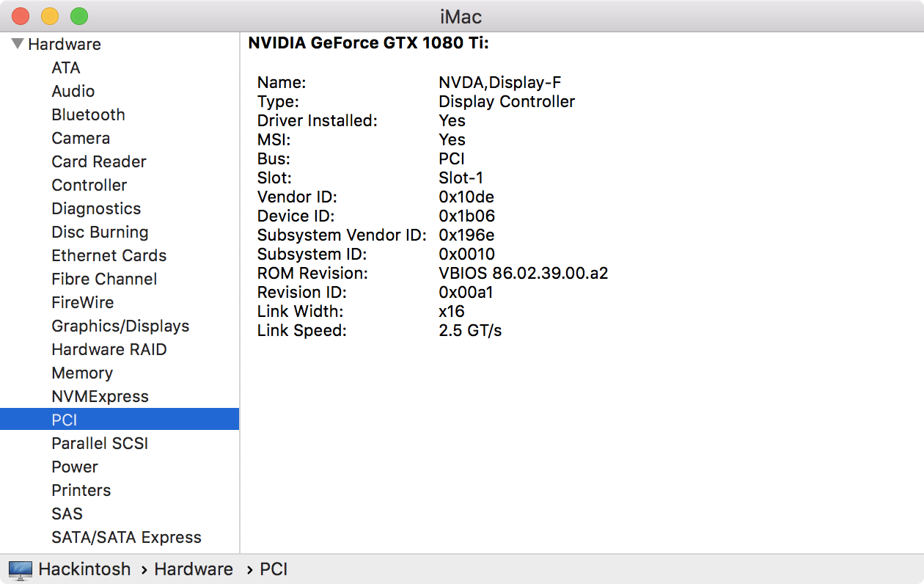924x584 pixels.
Task: Click Hardware in the bottom path bar
Action: [194, 569]
